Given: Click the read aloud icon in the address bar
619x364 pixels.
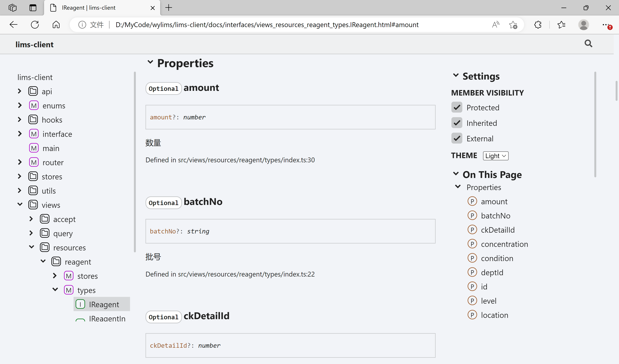Looking at the screenshot, I should click(x=495, y=25).
